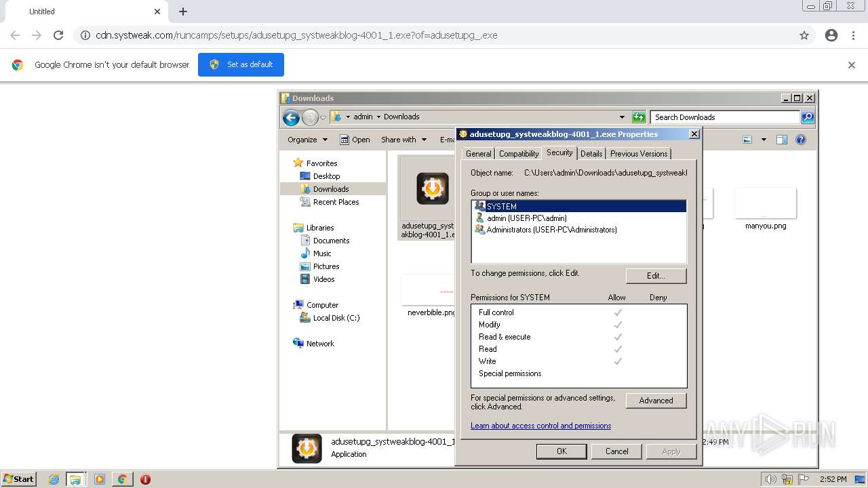Screen dimensions: 868x488
Task: Click the change view icon in Explorer
Action: (x=747, y=140)
